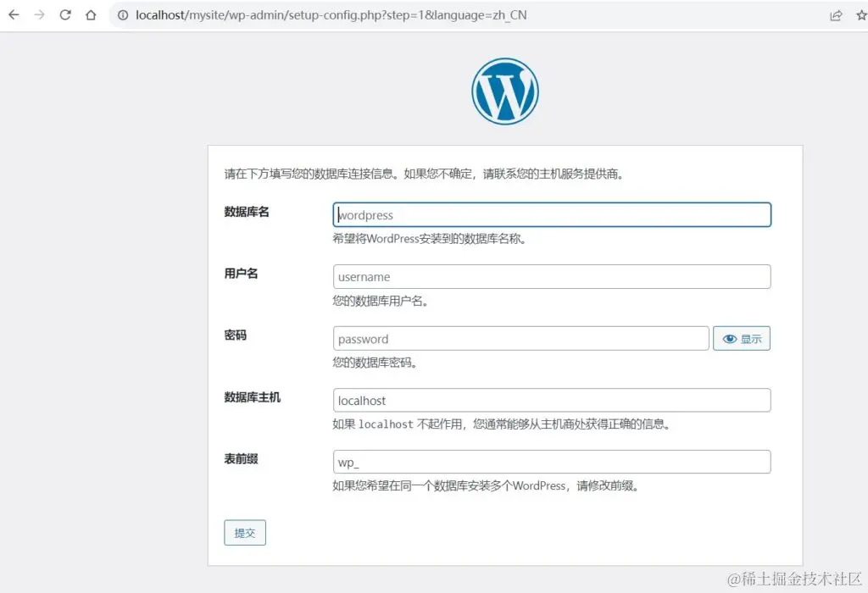The height and width of the screenshot is (593, 868).
Task: Click hint about localhost 不起作用
Action: point(502,424)
